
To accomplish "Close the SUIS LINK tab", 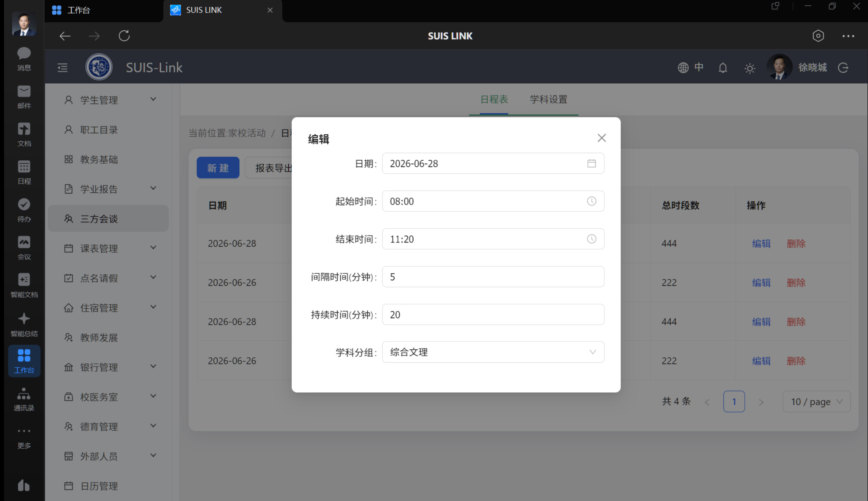I will click(x=270, y=10).
